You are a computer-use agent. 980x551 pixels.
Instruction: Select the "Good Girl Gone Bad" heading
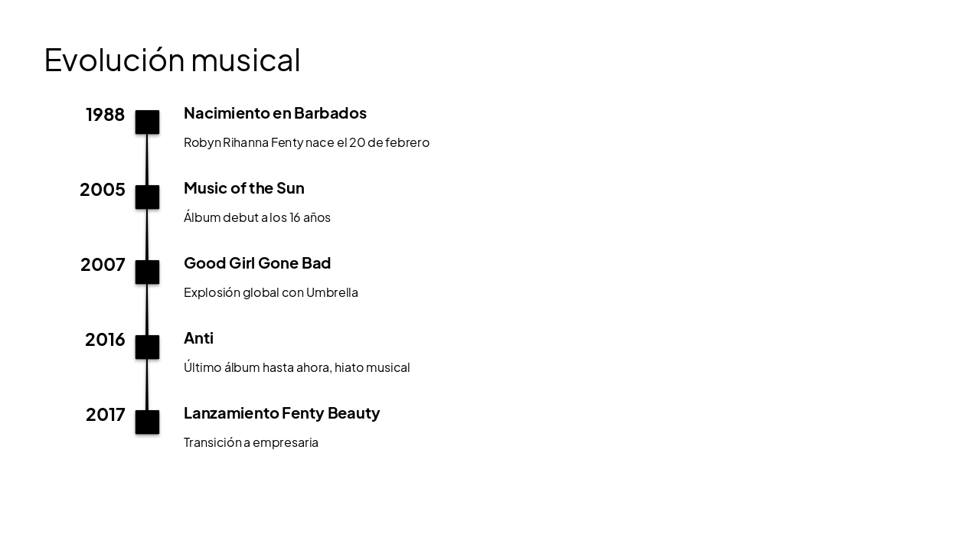[257, 263]
